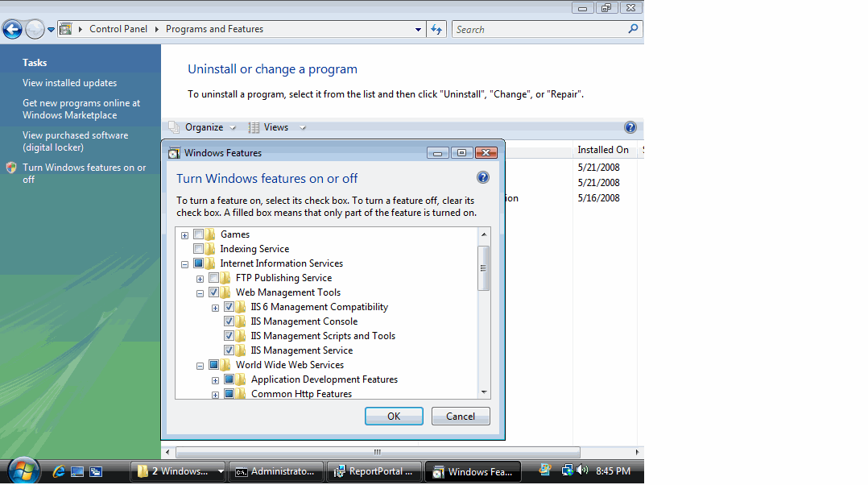This screenshot has height=485, width=868.
Task: Collapse Internet Information Services node
Action: pos(185,264)
